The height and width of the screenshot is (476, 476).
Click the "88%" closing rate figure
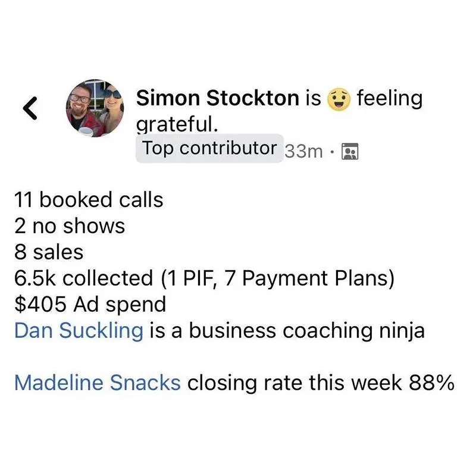[x=431, y=383]
